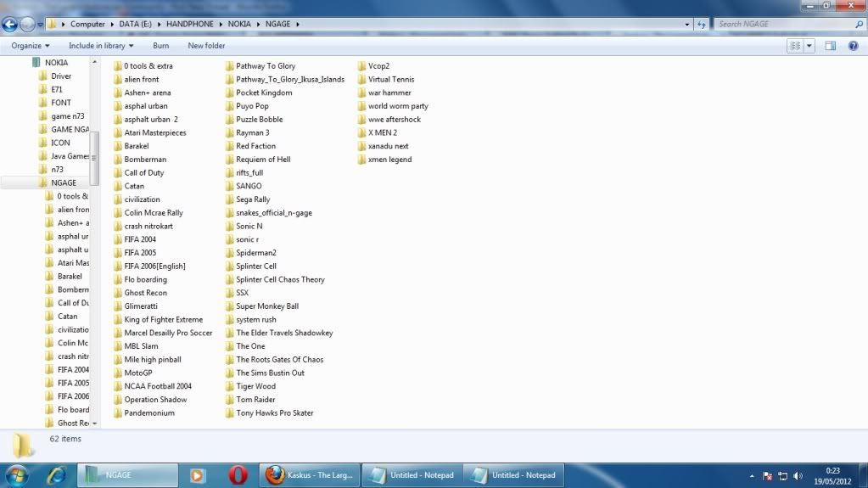Select the Bomberman folder icon
The width and height of the screenshot is (868, 488).
point(117,160)
